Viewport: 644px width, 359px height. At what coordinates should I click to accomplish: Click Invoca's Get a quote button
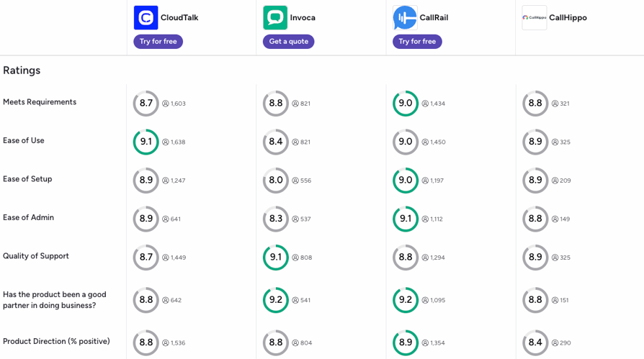[x=289, y=42]
